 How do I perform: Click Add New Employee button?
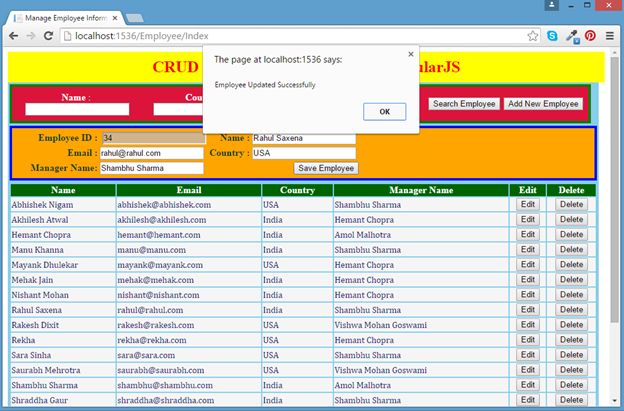(543, 104)
